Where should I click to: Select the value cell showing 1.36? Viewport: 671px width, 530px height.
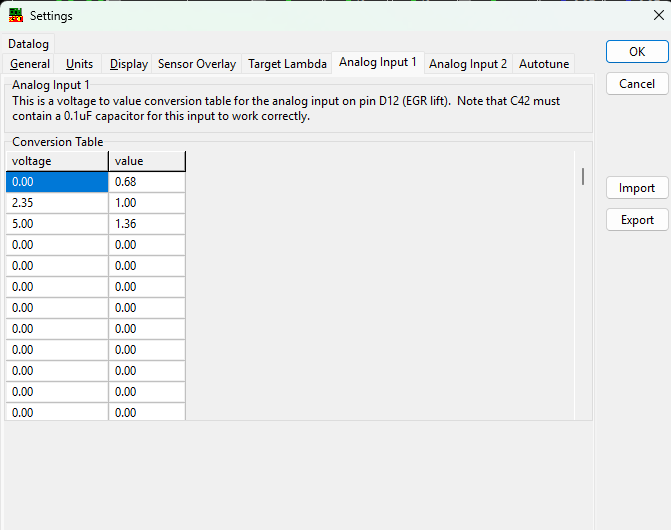[147, 224]
